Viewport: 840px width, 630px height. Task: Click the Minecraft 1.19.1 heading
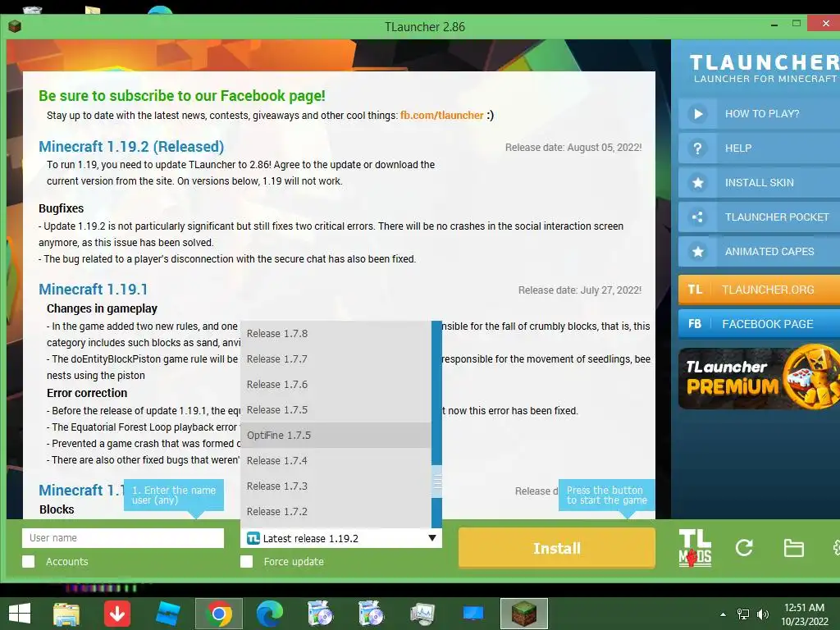pyautogui.click(x=94, y=290)
